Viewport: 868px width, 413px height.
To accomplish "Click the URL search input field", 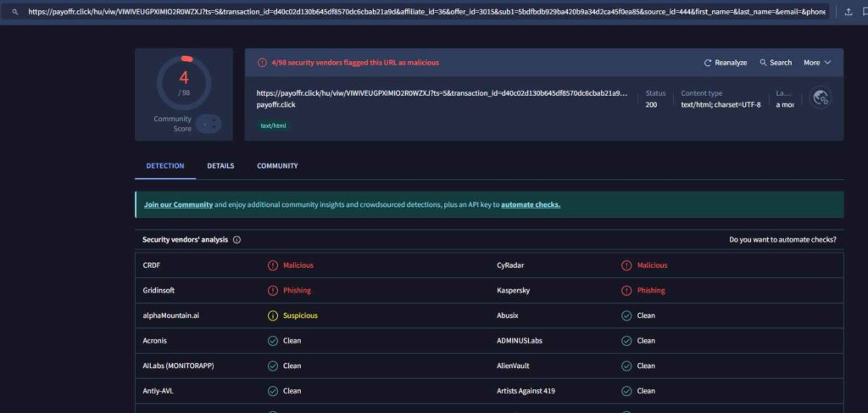I will pyautogui.click(x=424, y=12).
